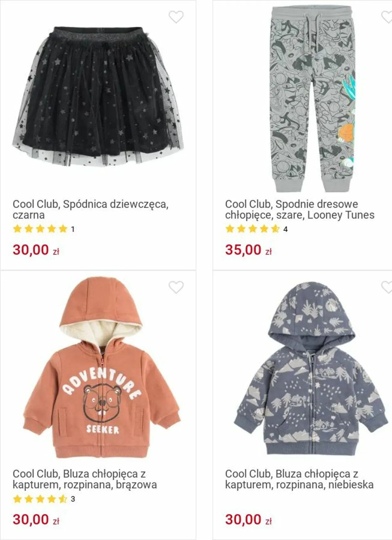
Task: Open the 4 reviews count for sweatpants
Action: tap(285, 229)
